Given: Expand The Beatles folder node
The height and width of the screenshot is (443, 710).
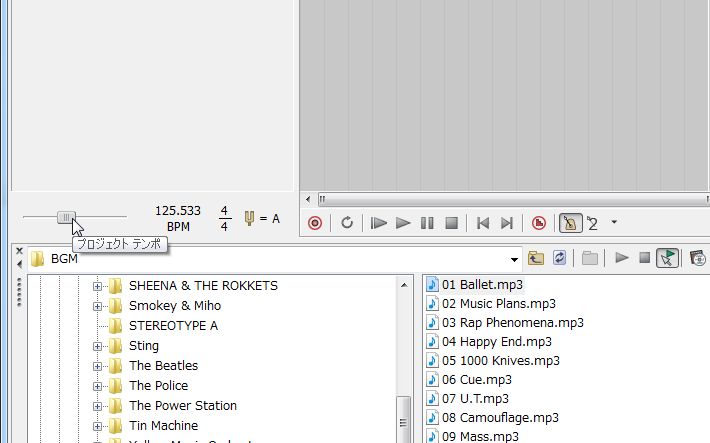Looking at the screenshot, I should [x=97, y=366].
